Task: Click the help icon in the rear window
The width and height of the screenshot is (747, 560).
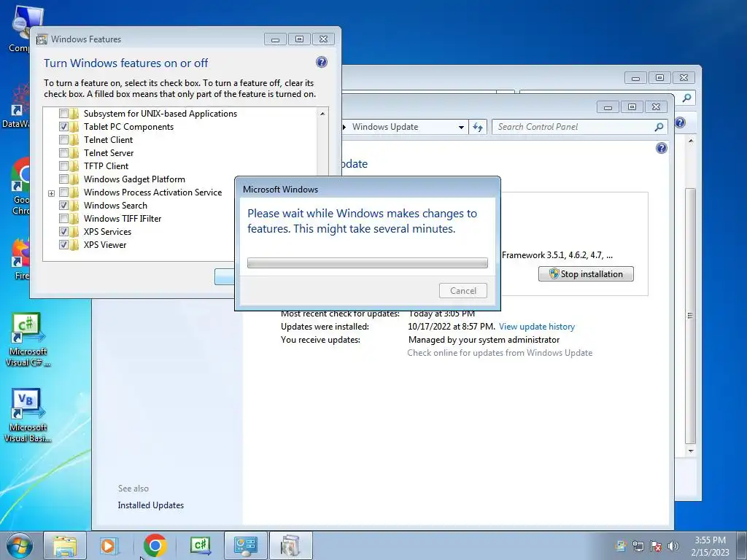Action: [680, 122]
